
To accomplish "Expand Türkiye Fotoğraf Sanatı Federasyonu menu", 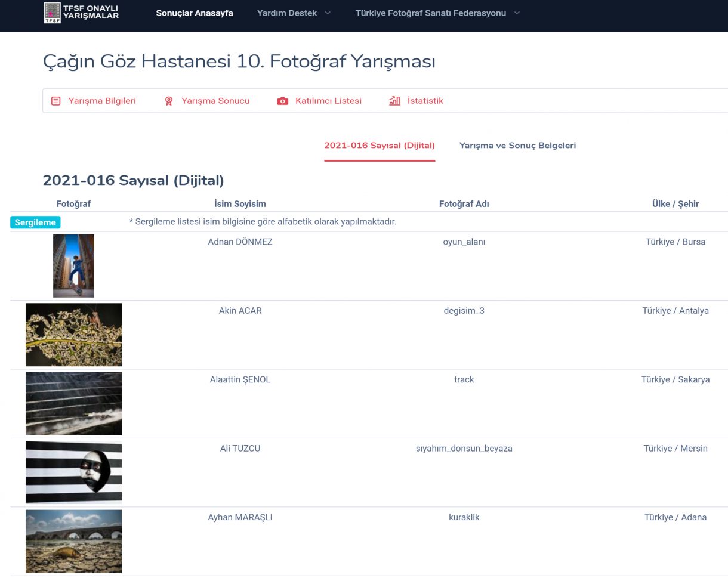I will pyautogui.click(x=437, y=13).
